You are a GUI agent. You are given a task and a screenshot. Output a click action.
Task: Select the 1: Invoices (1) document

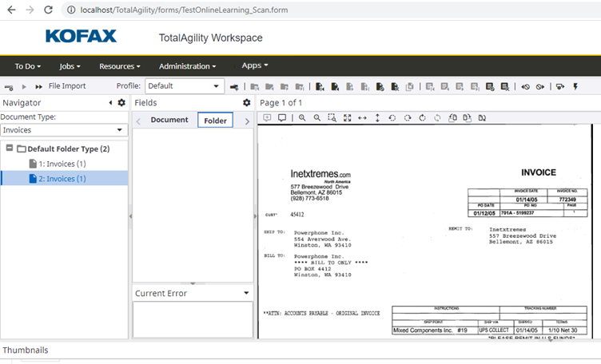[62, 164]
